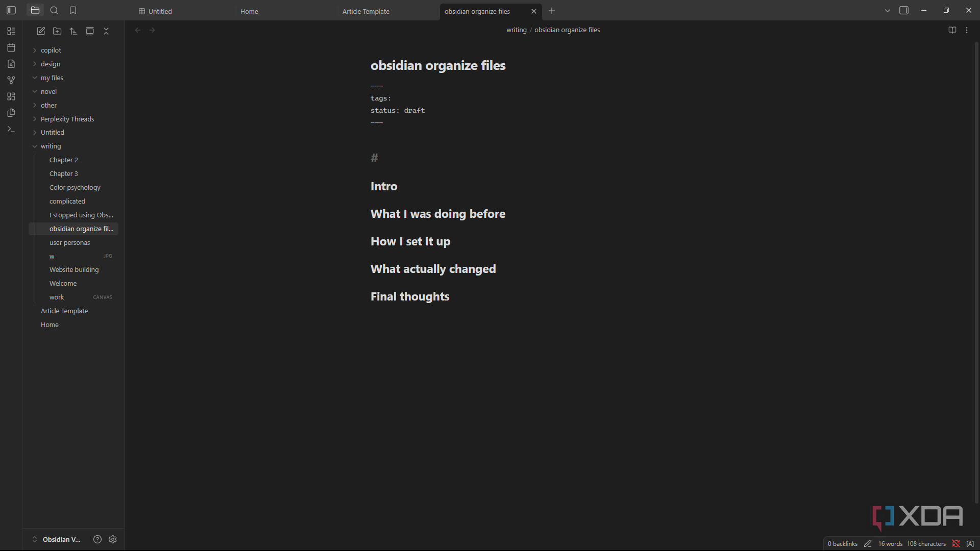
Task: Navigate back with the left arrow
Action: point(138,30)
